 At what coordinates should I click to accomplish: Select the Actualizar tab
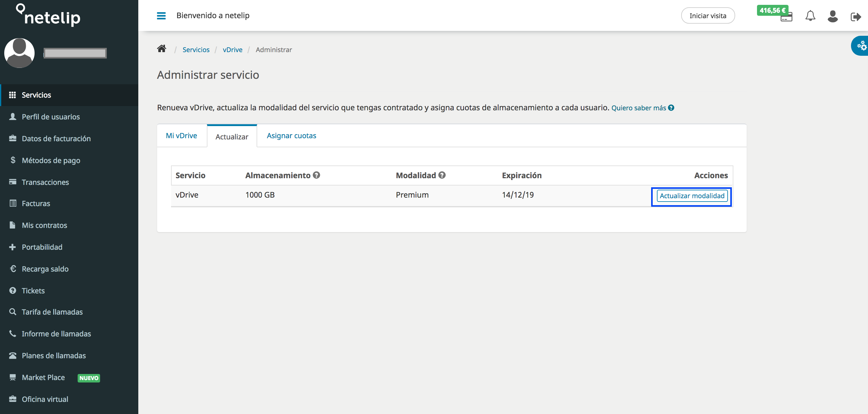[x=232, y=137]
